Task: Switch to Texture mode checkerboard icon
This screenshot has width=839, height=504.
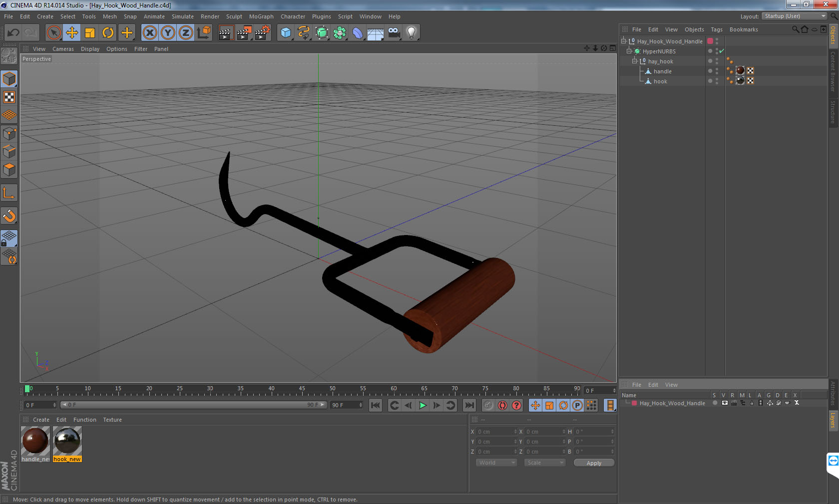Action: pyautogui.click(x=9, y=97)
